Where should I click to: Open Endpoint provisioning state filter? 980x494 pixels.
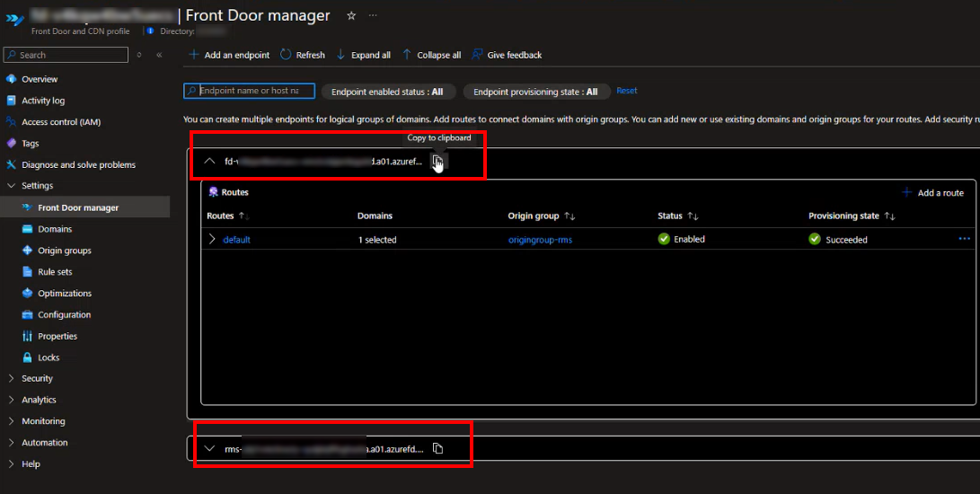pyautogui.click(x=535, y=92)
